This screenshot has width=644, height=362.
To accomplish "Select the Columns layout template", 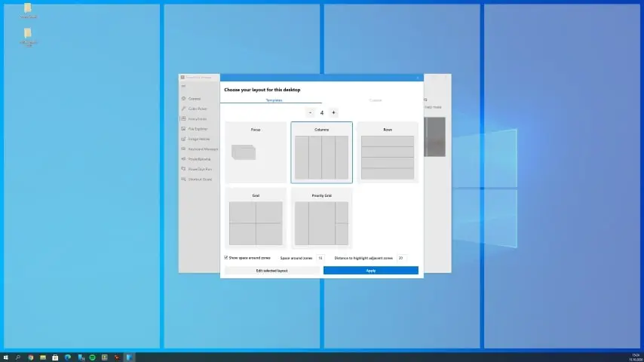I will tap(321, 152).
